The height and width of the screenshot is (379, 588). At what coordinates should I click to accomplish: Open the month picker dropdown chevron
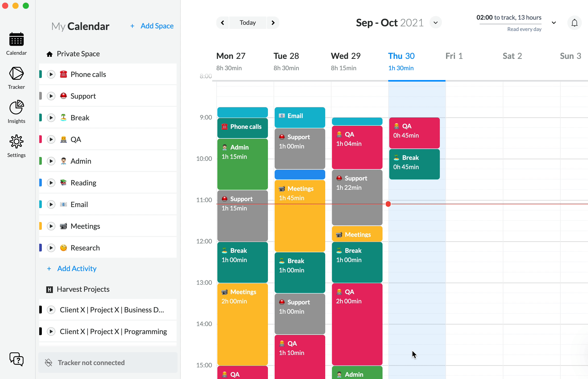435,23
